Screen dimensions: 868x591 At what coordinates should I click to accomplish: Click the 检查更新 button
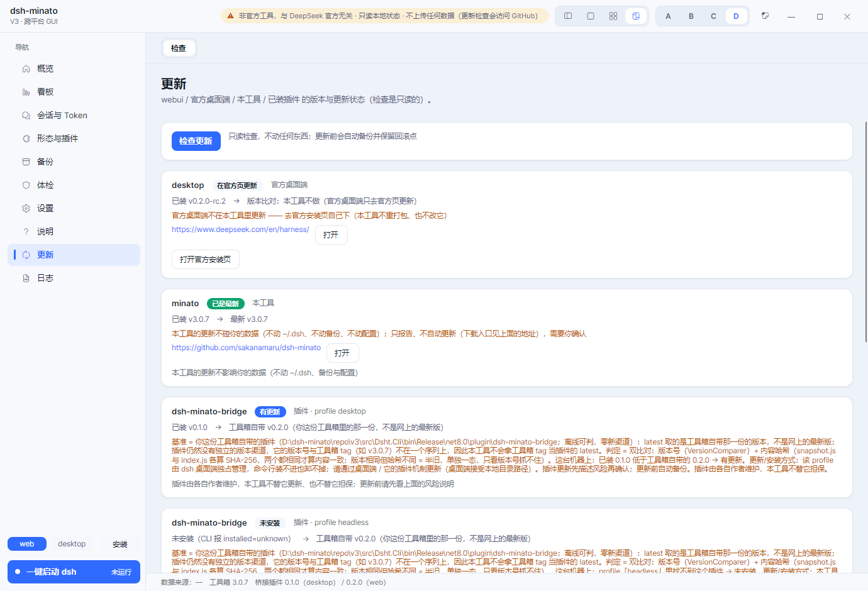[x=196, y=141]
